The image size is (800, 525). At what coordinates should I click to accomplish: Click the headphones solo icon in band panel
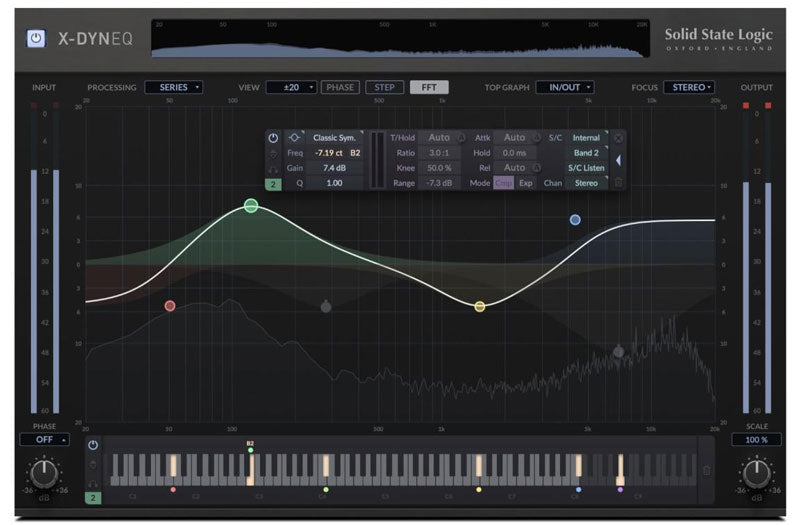273,169
